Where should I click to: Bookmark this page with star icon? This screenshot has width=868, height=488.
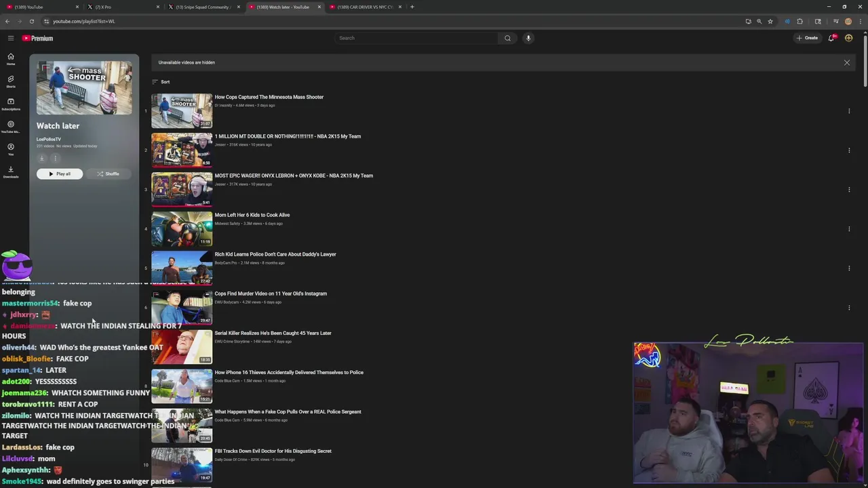tap(770, 21)
